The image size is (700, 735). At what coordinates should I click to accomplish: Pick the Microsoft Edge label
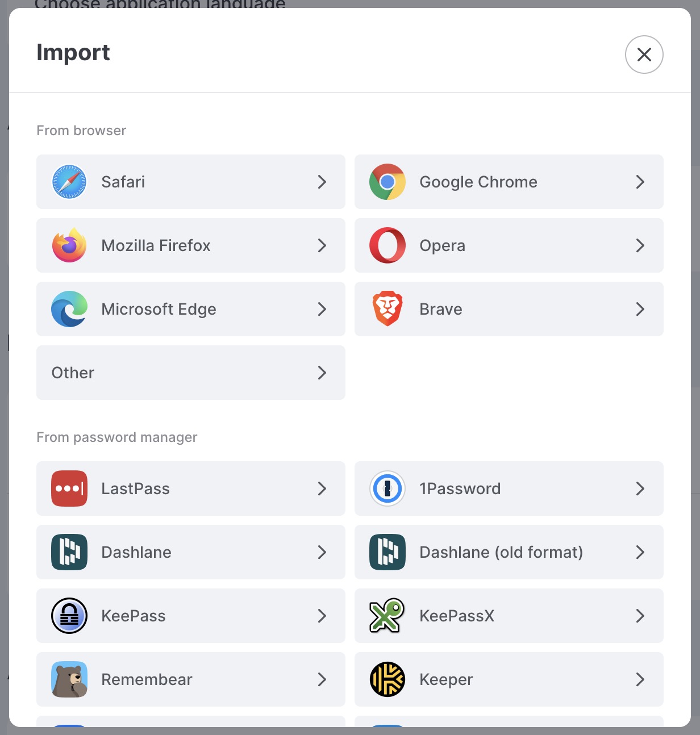point(159,310)
